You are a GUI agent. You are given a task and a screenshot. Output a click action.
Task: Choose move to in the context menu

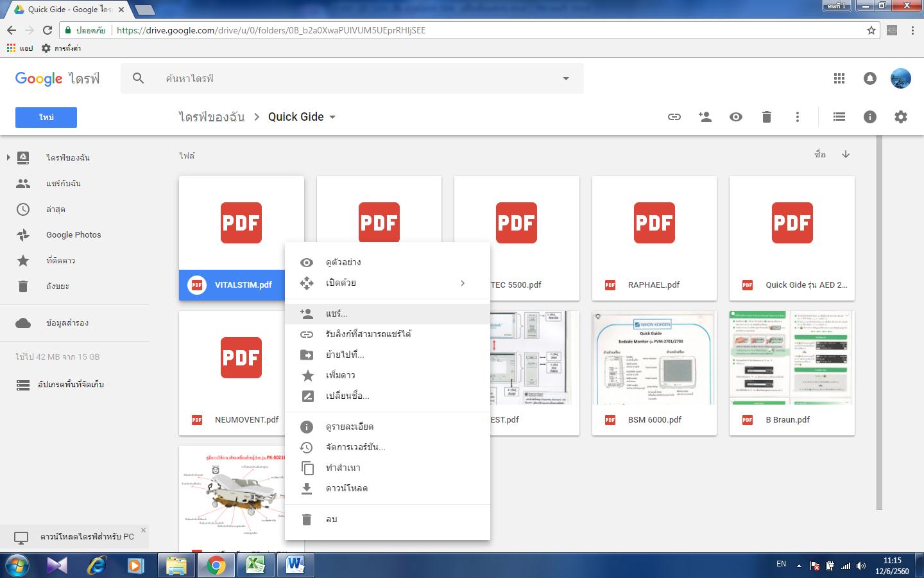(x=388, y=355)
